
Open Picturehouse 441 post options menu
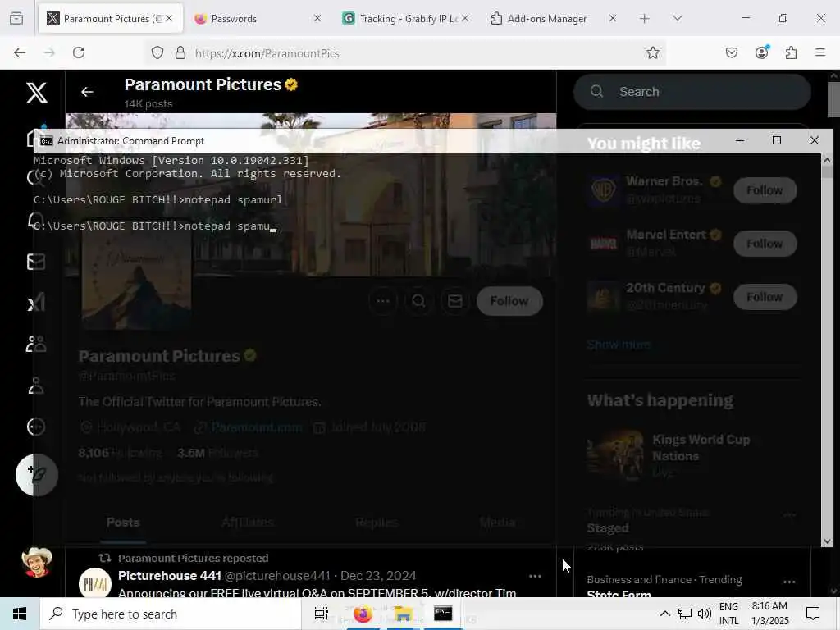pyautogui.click(x=535, y=576)
